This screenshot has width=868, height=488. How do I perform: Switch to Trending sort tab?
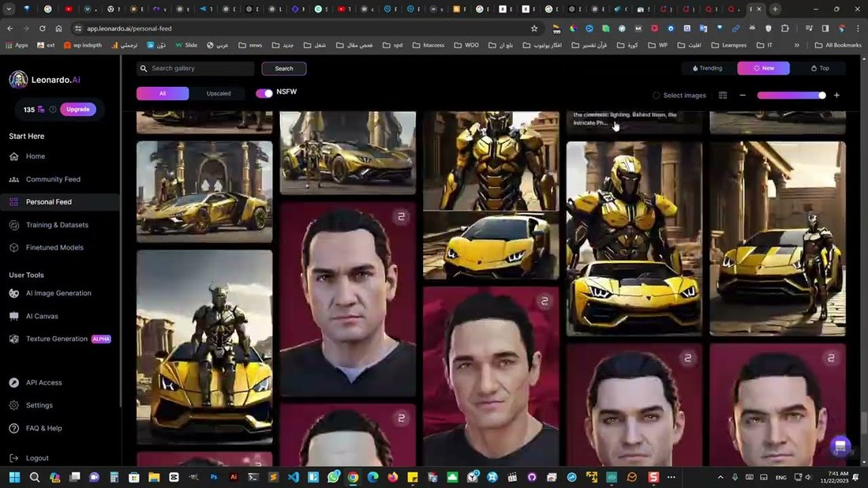[708, 68]
